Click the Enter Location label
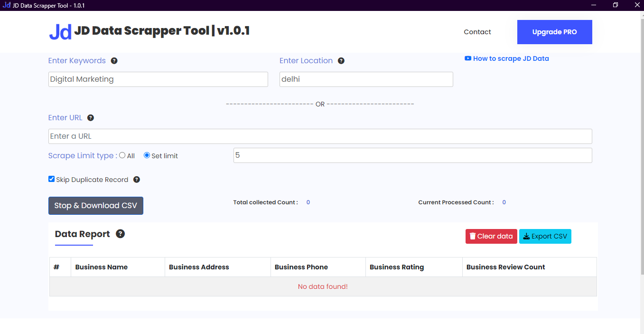 point(306,61)
